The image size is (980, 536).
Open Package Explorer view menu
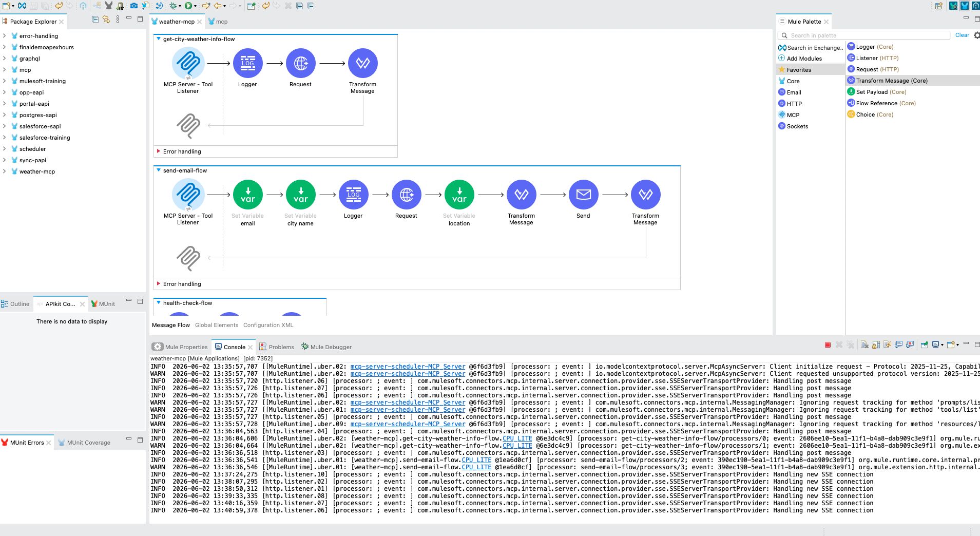coord(118,20)
